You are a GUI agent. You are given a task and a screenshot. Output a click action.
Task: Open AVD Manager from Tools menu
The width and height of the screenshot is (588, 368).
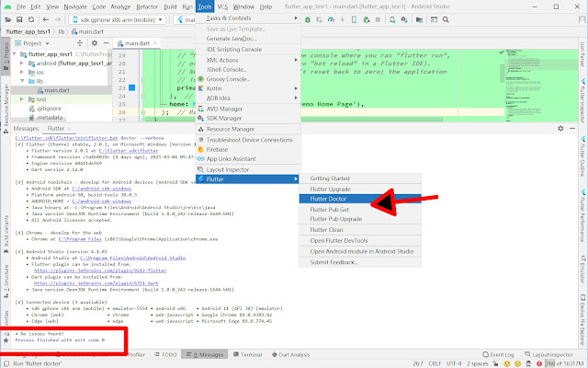(248, 109)
